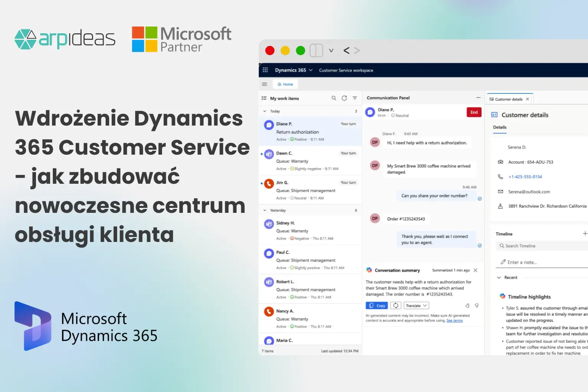Open Paul C. Shipment management chat
Image resolution: width=588 pixels, height=392 pixels.
[310, 260]
